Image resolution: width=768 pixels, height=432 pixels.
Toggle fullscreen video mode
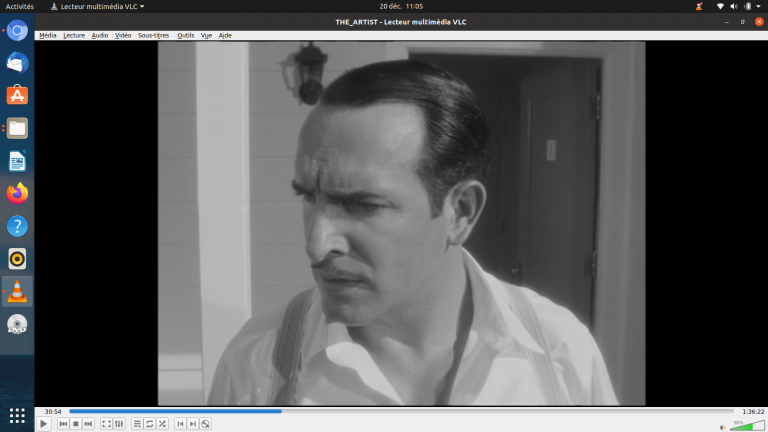click(107, 424)
